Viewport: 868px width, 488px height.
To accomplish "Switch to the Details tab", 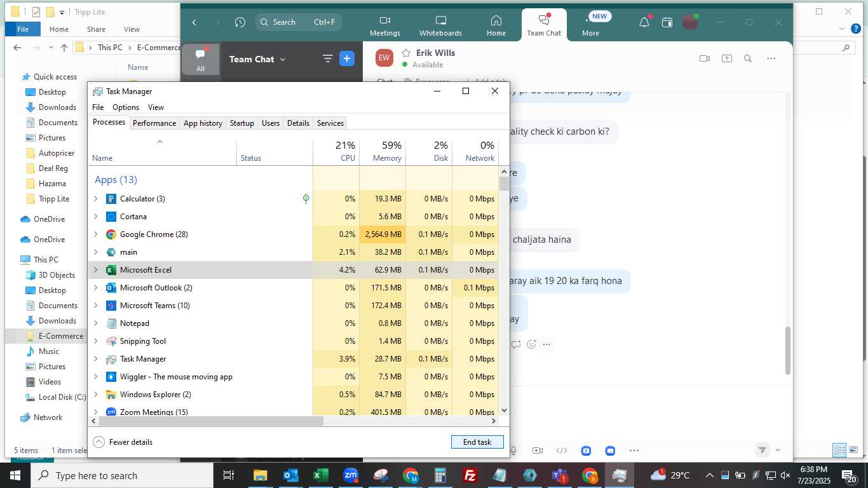I will coord(298,123).
